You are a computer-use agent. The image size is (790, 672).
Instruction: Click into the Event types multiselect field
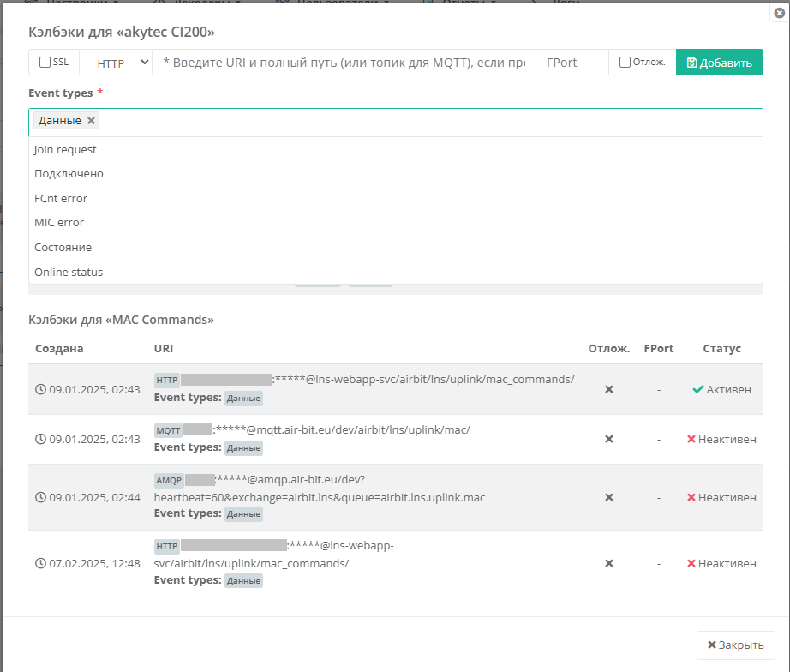click(428, 122)
